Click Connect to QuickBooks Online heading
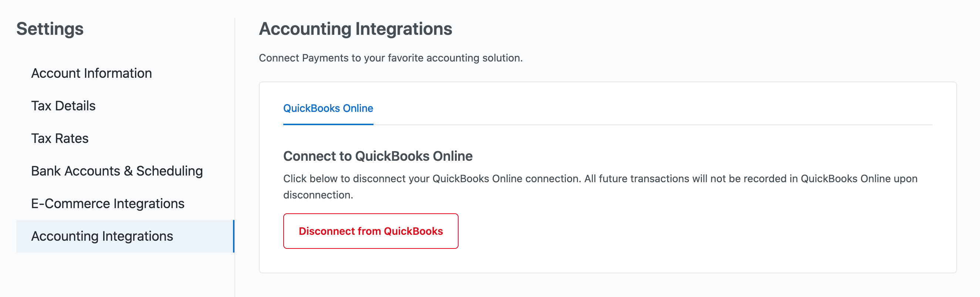980x297 pixels. (378, 156)
